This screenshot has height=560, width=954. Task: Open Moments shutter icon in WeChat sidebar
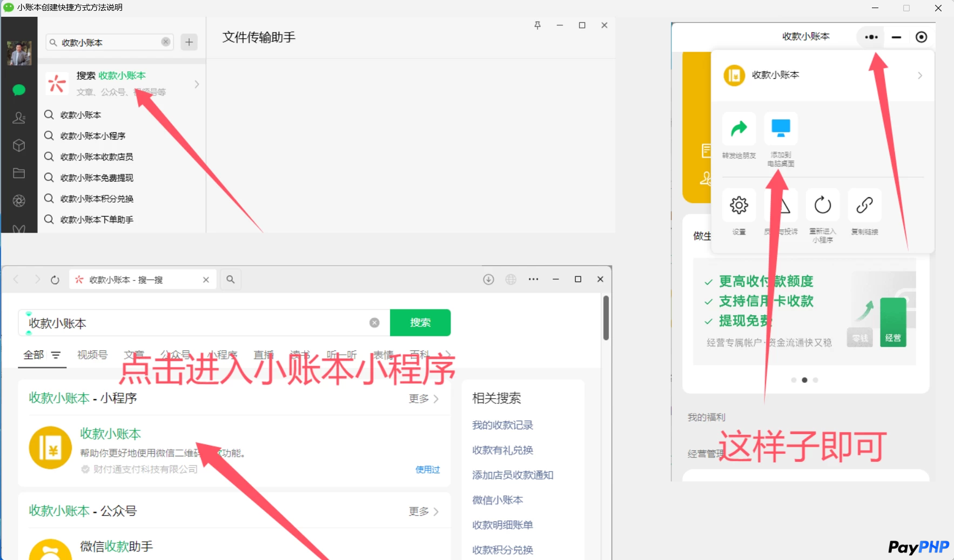click(x=19, y=201)
